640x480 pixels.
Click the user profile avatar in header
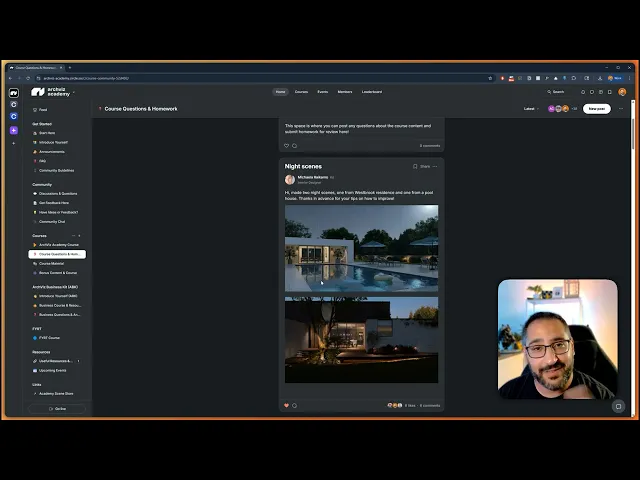622,92
